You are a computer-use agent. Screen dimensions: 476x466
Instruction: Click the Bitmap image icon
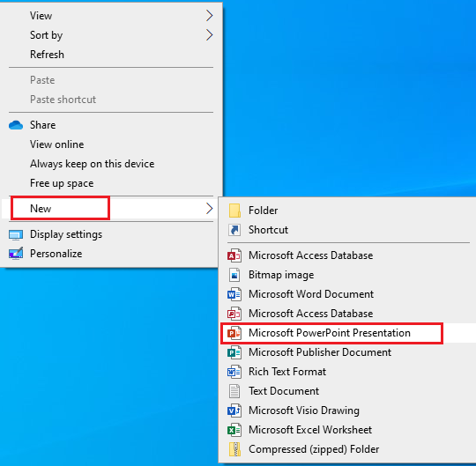pos(234,275)
